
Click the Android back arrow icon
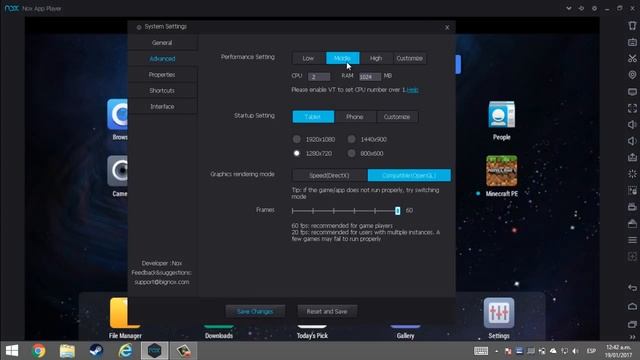pyautogui.click(x=632, y=288)
